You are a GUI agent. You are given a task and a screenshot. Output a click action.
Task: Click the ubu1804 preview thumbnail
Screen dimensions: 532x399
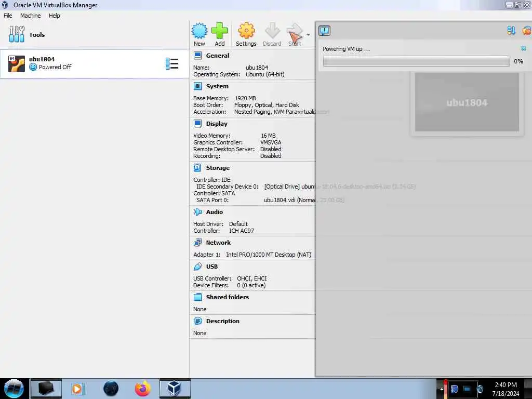(x=467, y=102)
